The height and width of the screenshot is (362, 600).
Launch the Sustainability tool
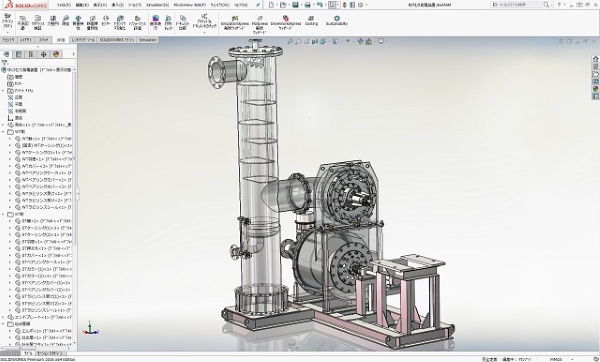[x=337, y=21]
